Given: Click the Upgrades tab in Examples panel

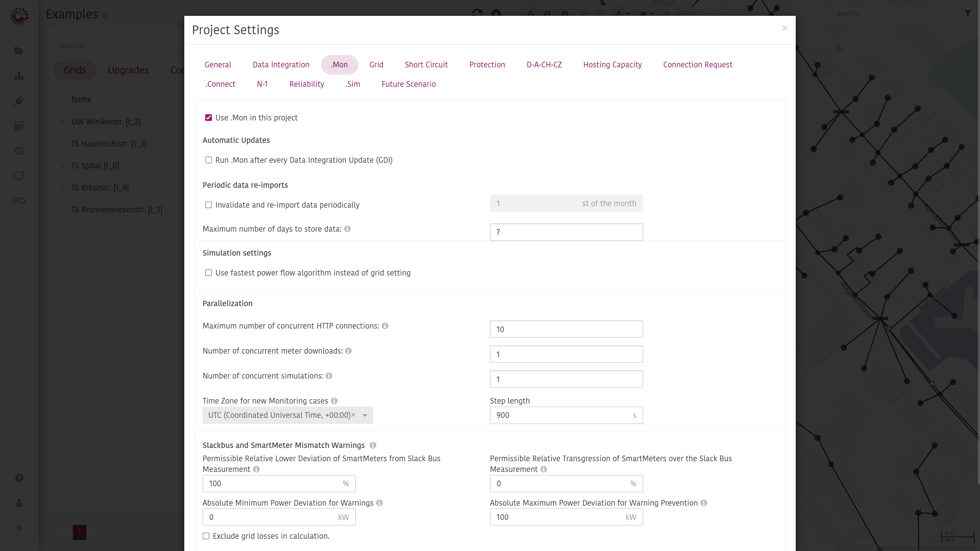Looking at the screenshot, I should point(128,70).
